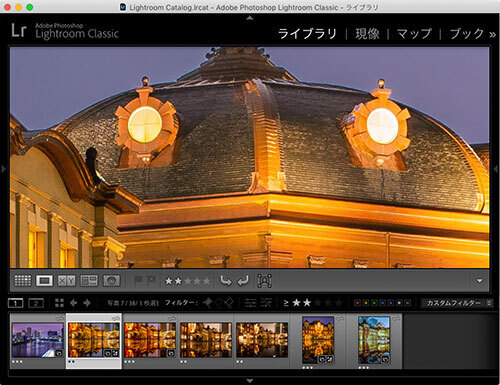
Task: Toggle the green color label filter
Action: 374,303
